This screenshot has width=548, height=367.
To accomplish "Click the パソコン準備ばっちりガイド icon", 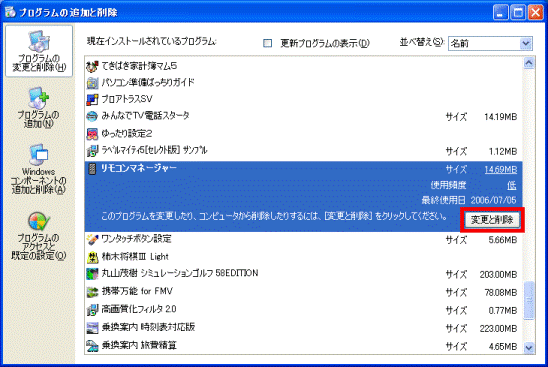I will click(92, 83).
